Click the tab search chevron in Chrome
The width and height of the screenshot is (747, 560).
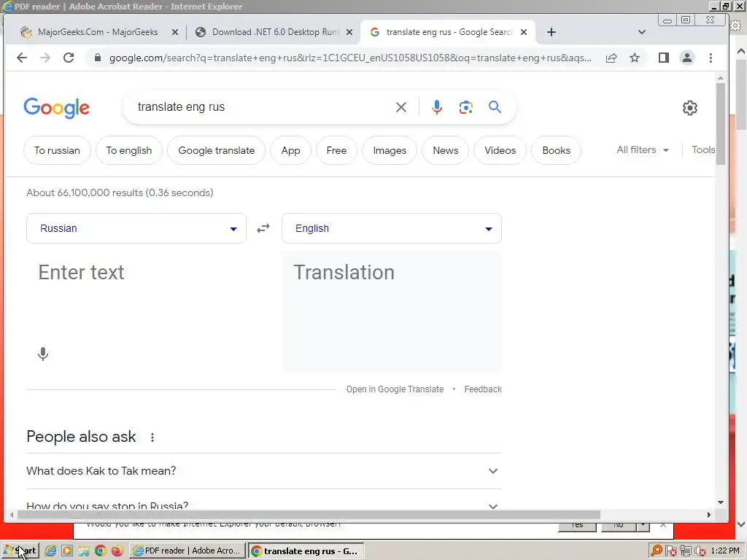[642, 32]
